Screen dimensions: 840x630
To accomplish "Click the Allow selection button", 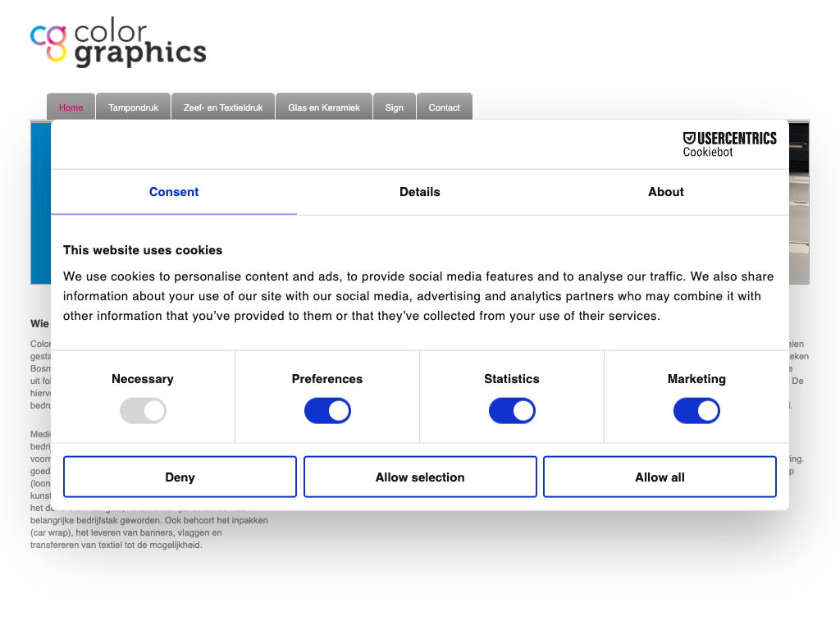I will (x=420, y=477).
